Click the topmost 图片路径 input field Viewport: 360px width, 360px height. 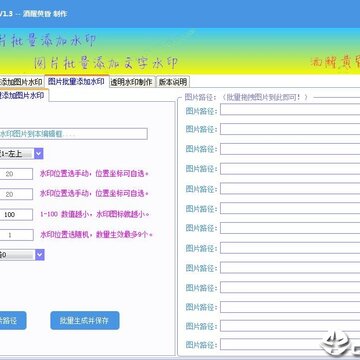290,110
